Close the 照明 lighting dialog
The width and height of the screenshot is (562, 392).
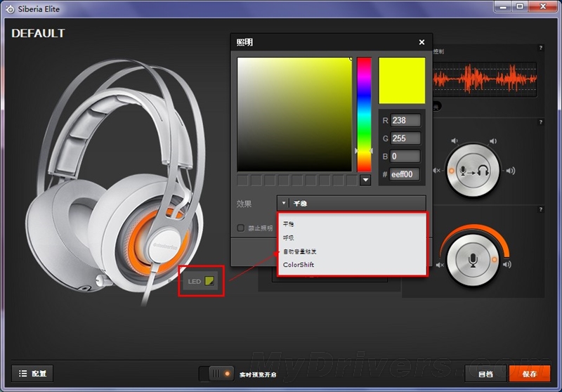tap(421, 42)
